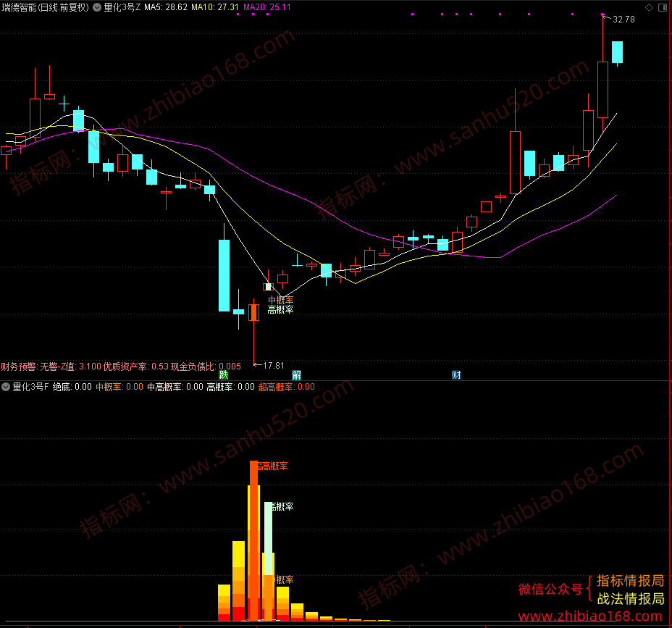Click the MA5 legend label

click(x=166, y=7)
